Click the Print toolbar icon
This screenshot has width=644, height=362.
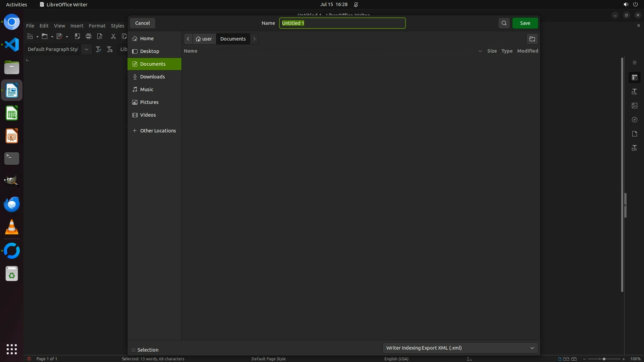click(89, 36)
